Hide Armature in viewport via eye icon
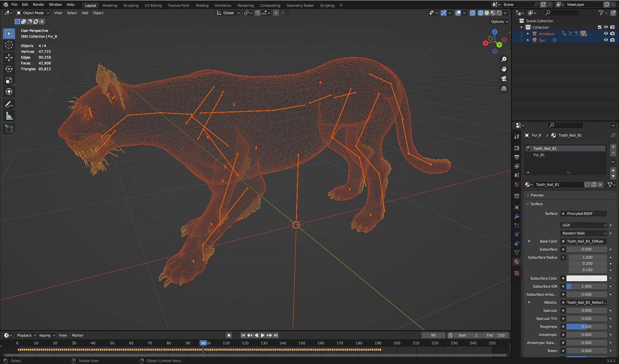Image resolution: width=619 pixels, height=364 pixels. coord(606,34)
